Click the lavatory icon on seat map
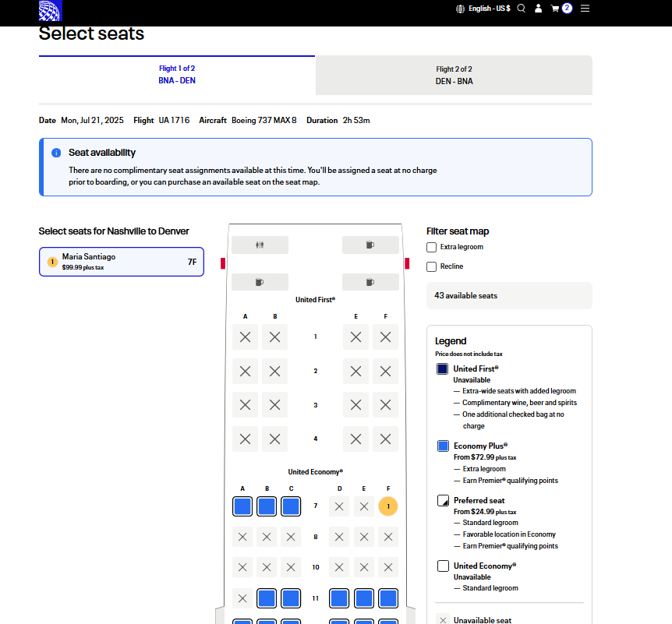This screenshot has height=624, width=672. pyautogui.click(x=260, y=245)
